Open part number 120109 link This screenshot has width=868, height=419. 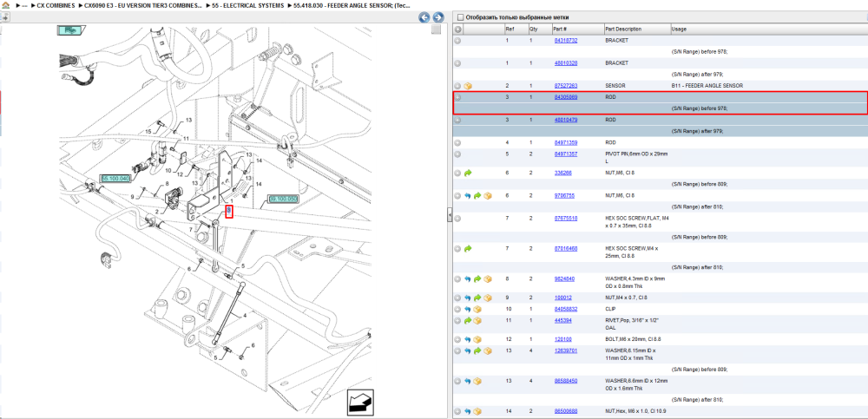563,338
